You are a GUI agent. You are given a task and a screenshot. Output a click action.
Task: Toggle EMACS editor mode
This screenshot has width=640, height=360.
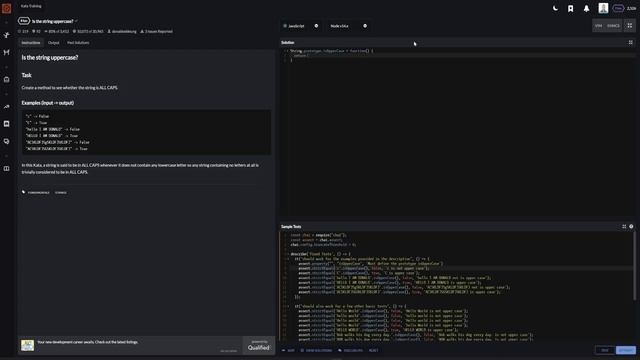[613, 26]
